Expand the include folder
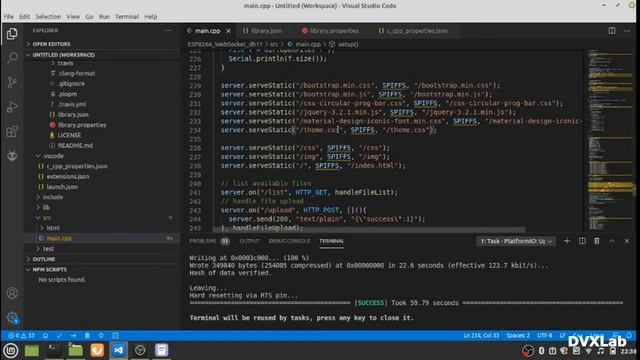The width and height of the screenshot is (640, 360). [53, 197]
